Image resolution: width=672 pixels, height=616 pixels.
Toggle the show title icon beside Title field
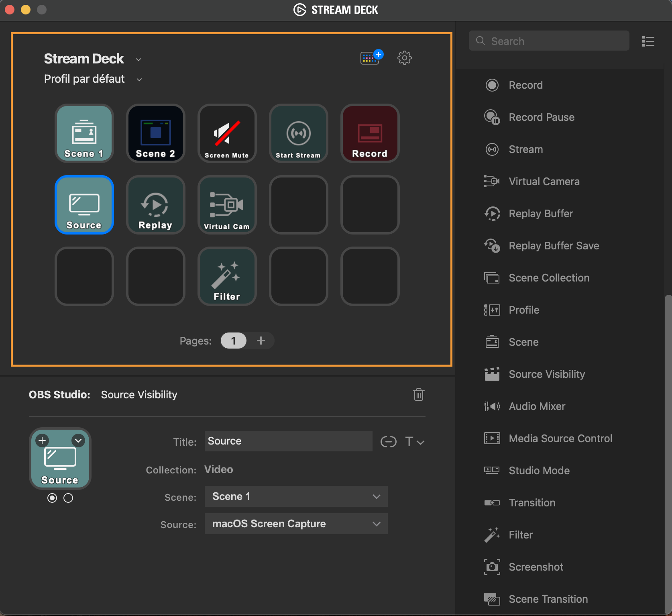coord(388,442)
